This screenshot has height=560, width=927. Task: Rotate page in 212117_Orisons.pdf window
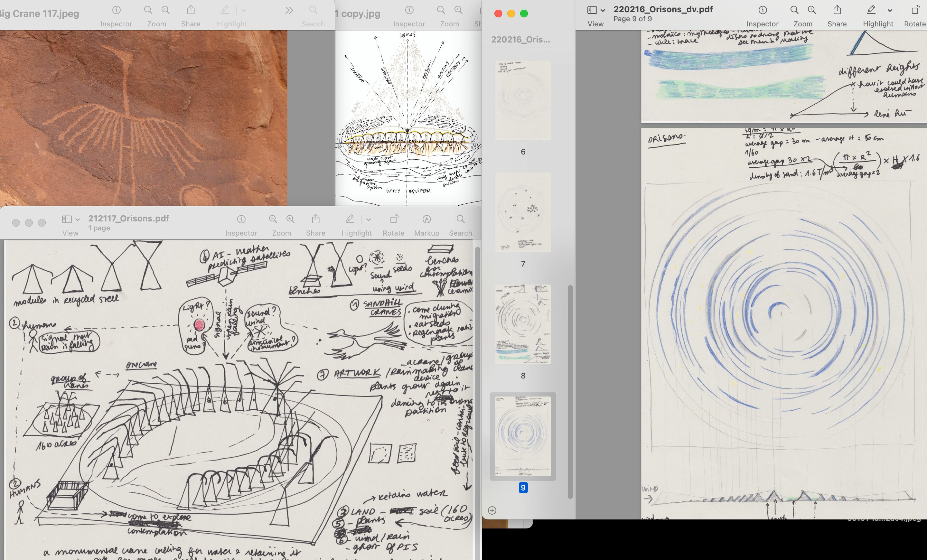pyautogui.click(x=394, y=219)
